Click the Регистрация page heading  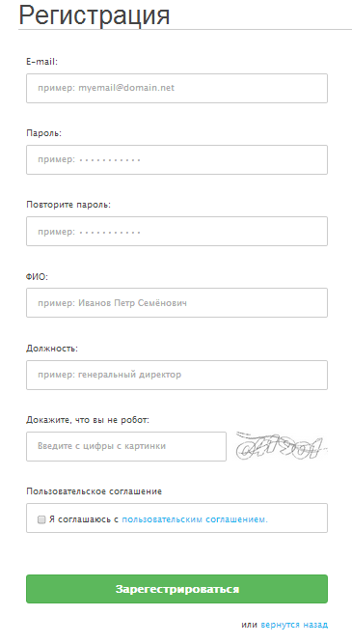[95, 15]
